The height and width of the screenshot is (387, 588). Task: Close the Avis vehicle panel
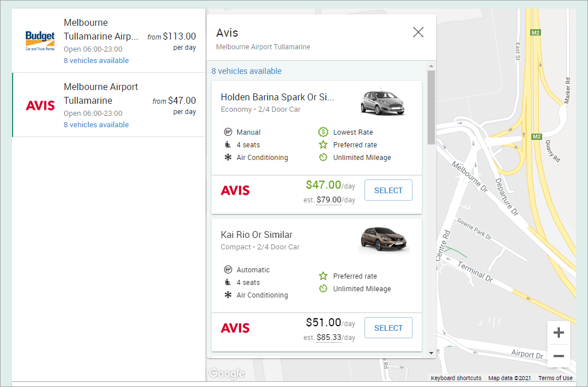pyautogui.click(x=418, y=32)
